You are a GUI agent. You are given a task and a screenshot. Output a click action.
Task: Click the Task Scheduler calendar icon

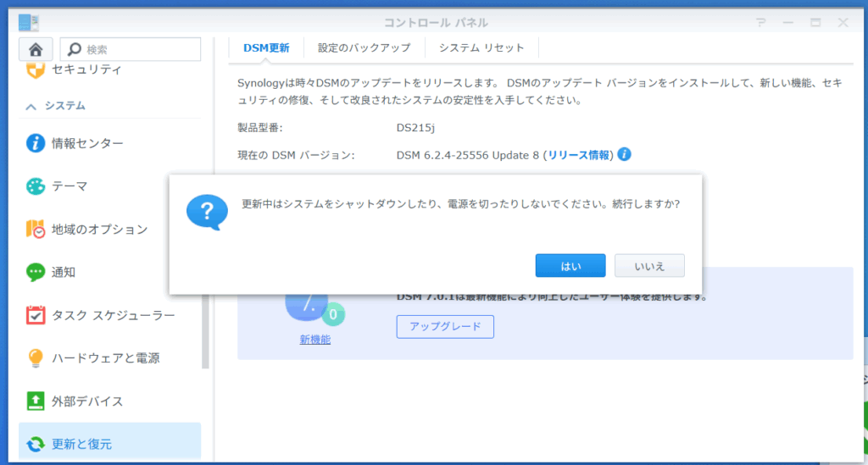click(x=36, y=315)
